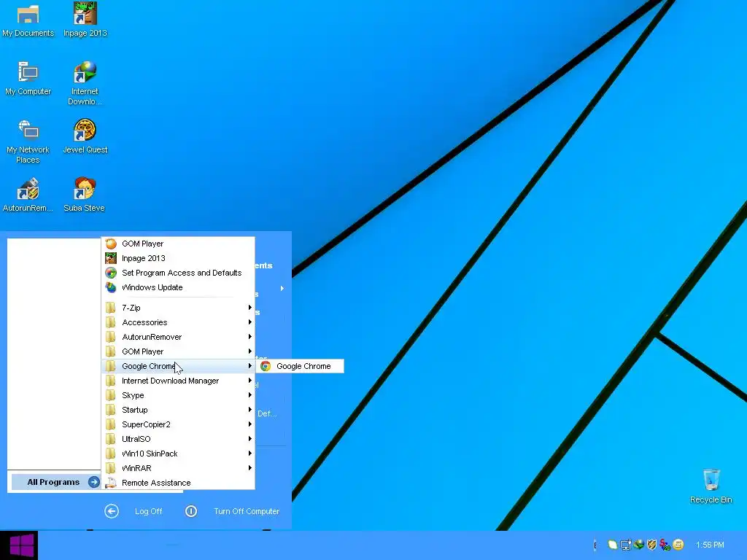Select the Jewel Quest desktop shortcut
Viewport: 747px width, 560px height.
[85, 136]
